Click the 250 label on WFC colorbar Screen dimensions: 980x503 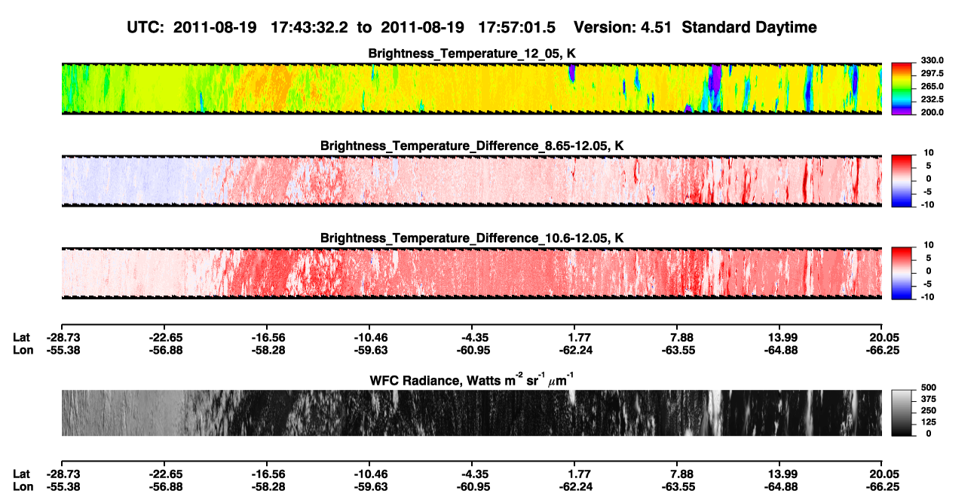pos(929,413)
